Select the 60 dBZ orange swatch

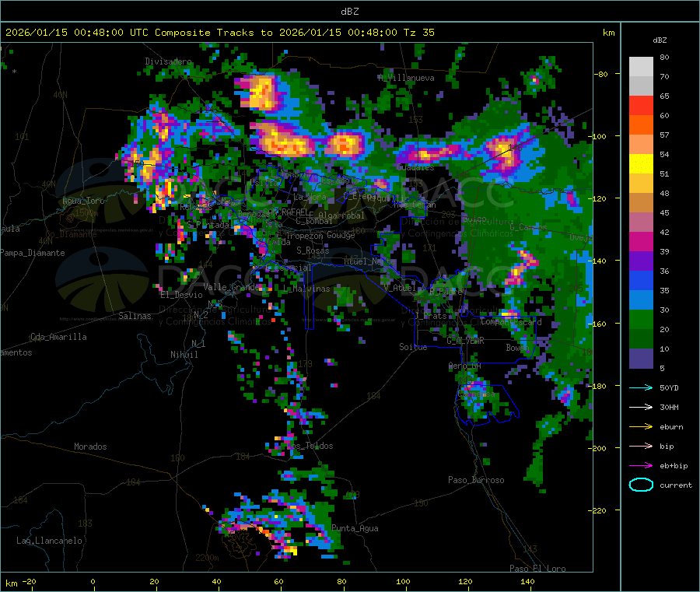641,125
